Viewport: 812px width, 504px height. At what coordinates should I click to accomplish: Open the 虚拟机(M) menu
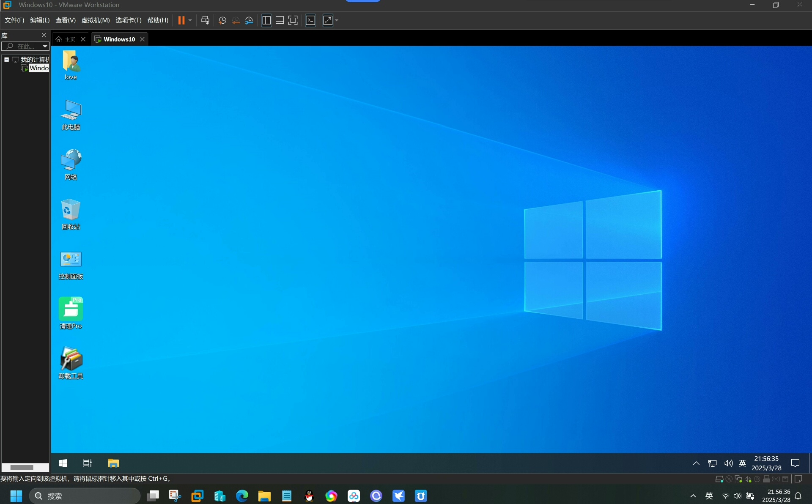(x=96, y=20)
